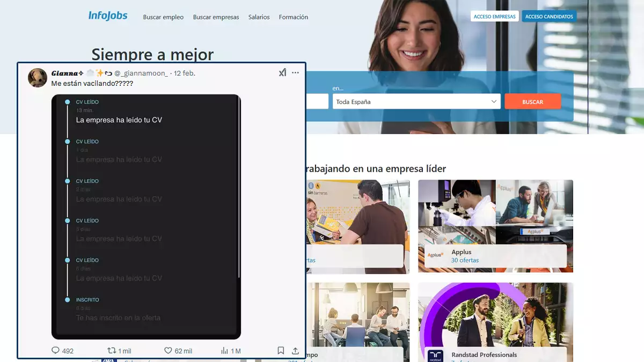Bookmark the tweet
The height and width of the screenshot is (362, 644).
(281, 351)
